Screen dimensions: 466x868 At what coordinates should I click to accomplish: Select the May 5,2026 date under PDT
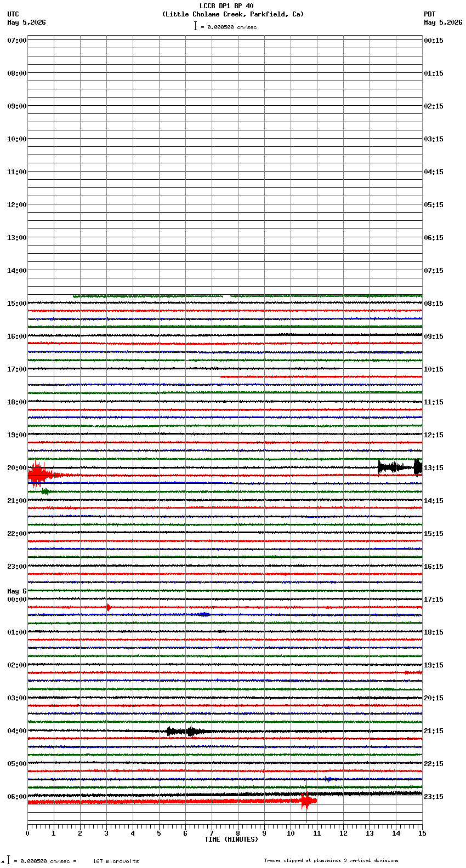click(x=443, y=22)
